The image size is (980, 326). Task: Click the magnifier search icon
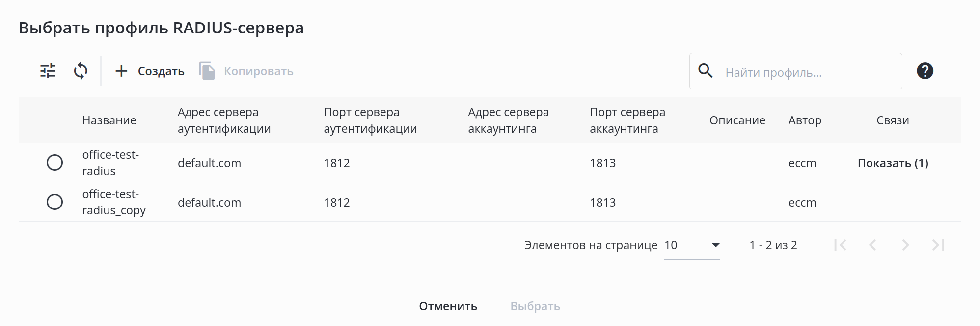click(706, 71)
